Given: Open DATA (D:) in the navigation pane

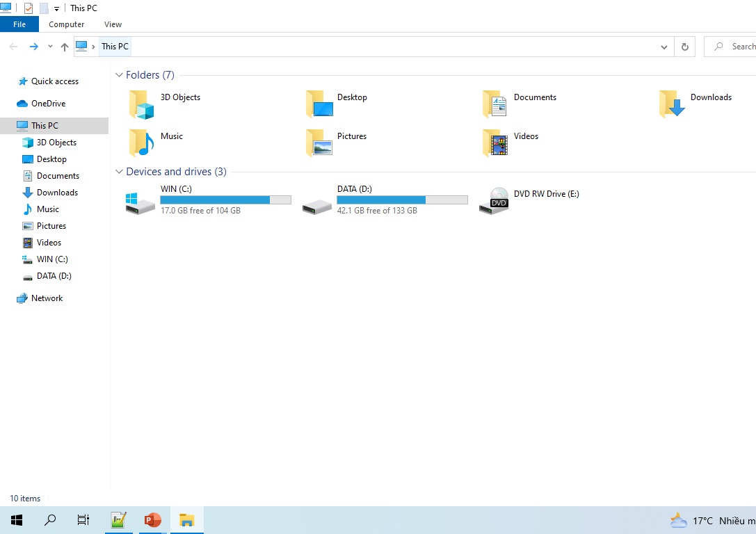Looking at the screenshot, I should click(54, 276).
